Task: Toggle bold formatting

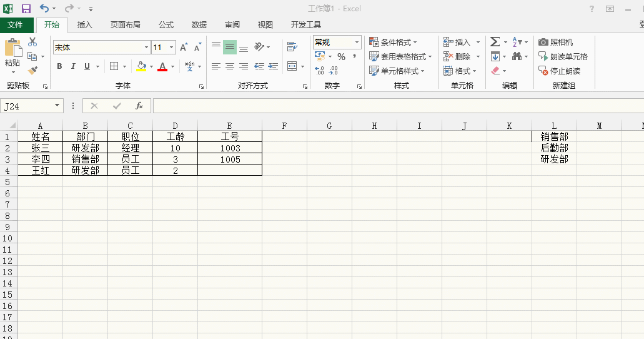Action: [59, 66]
